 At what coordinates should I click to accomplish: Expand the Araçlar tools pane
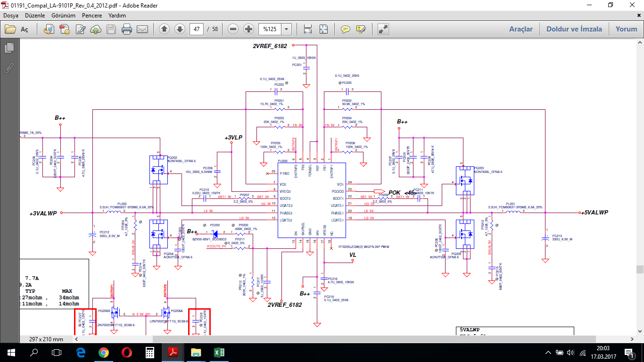click(520, 29)
